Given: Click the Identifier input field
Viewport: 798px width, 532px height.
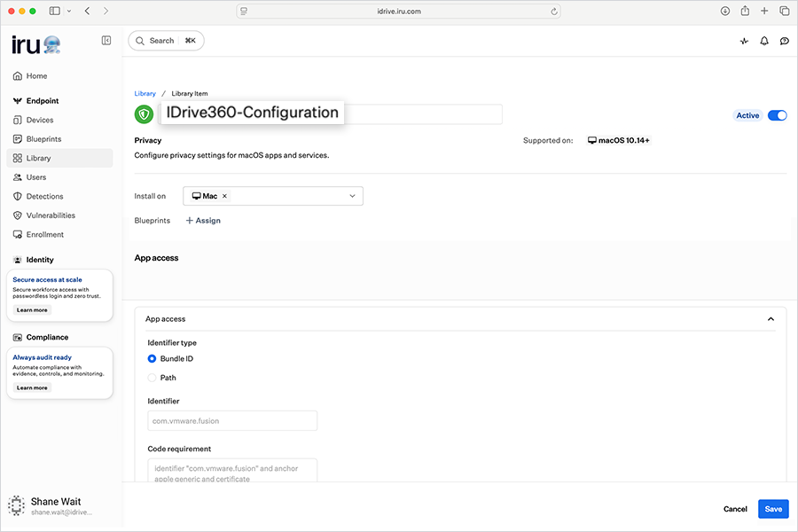Looking at the screenshot, I should point(232,421).
